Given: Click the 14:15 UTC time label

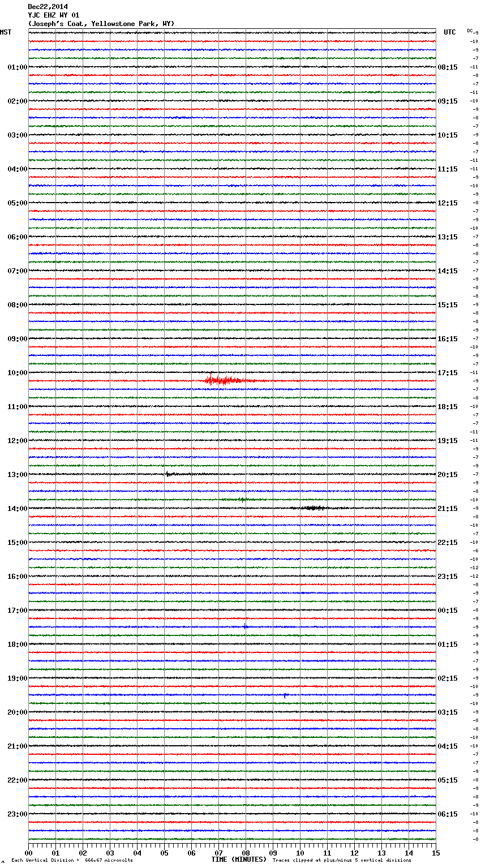Looking at the screenshot, I should [x=448, y=271].
